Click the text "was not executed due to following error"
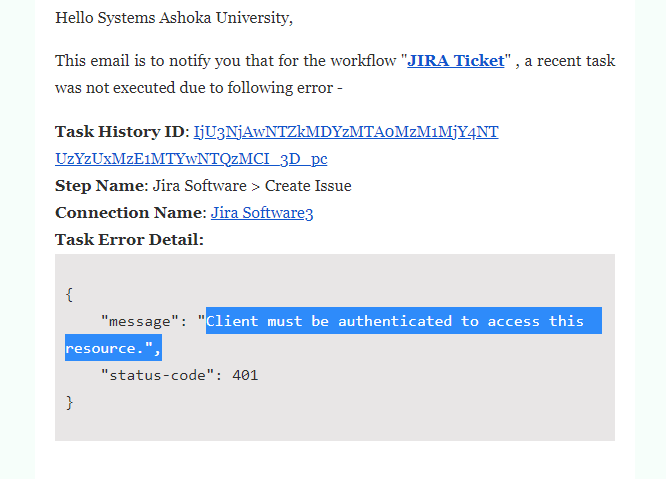This screenshot has height=479, width=666. [194, 88]
